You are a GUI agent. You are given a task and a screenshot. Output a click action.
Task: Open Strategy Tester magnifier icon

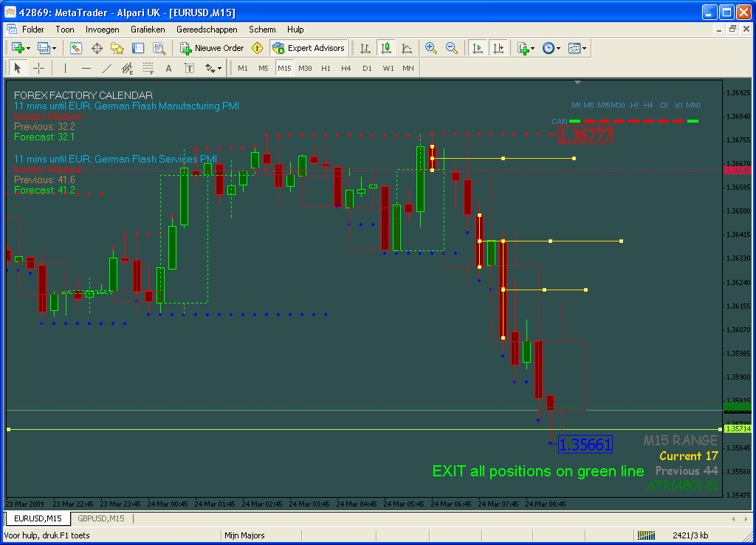[159, 48]
